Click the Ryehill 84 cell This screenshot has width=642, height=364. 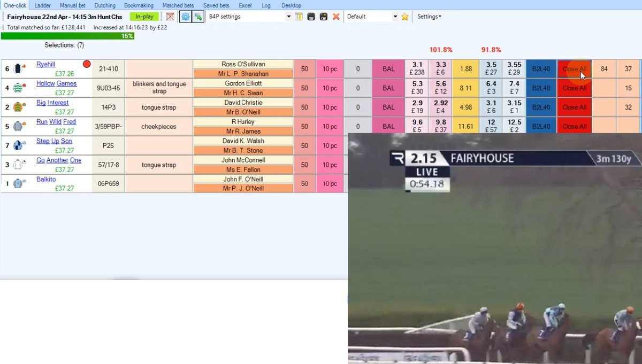pos(604,69)
